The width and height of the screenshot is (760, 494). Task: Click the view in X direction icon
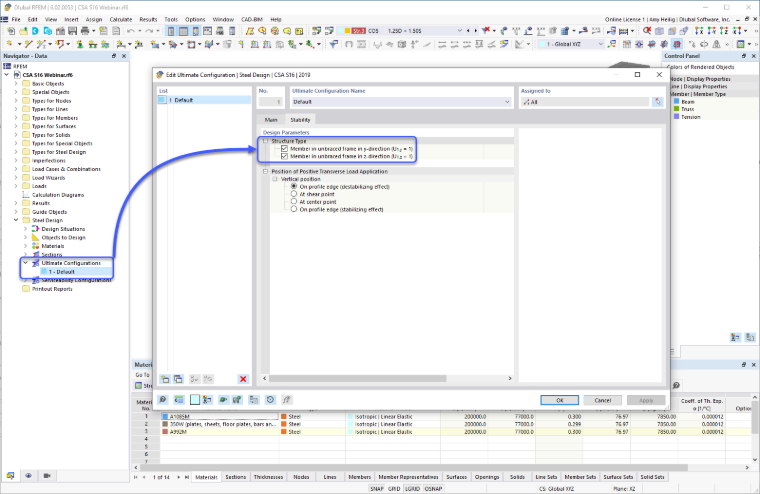[x=699, y=31]
